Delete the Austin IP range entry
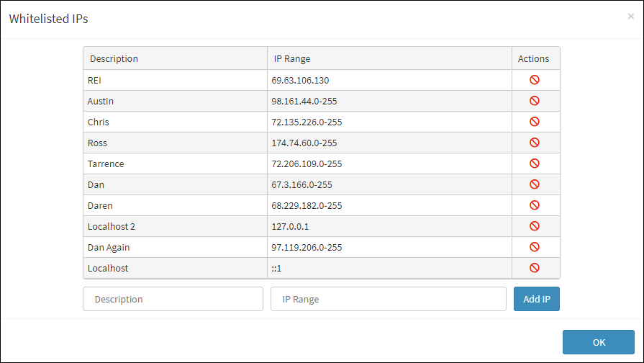The width and height of the screenshot is (644, 363). pyautogui.click(x=535, y=101)
